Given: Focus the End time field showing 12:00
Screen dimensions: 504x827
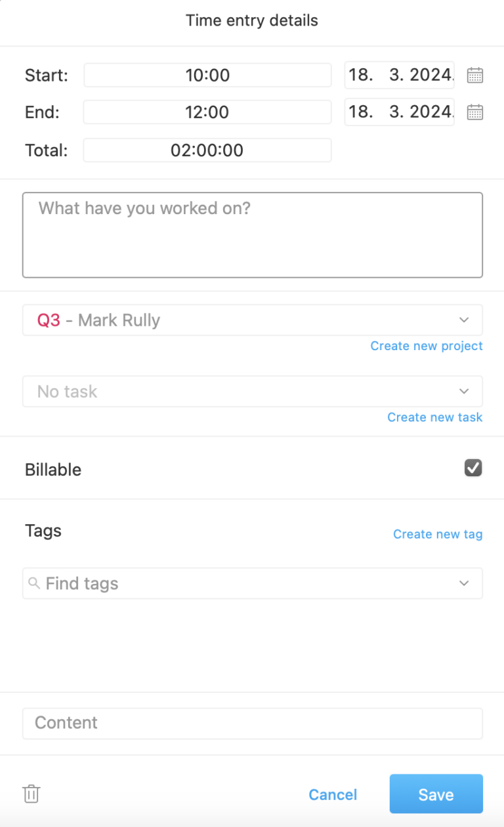Looking at the screenshot, I should coord(207,112).
